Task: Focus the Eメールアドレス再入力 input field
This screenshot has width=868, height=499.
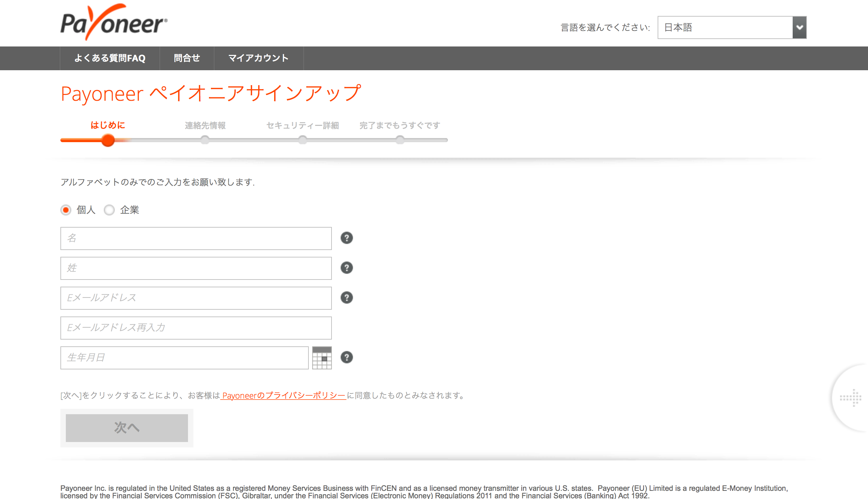Action: [196, 328]
